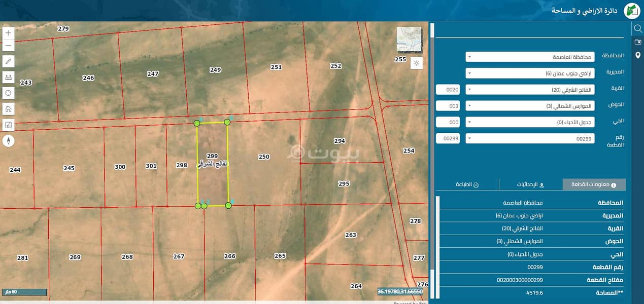Click the parcel key value 002000300000299
644x304 pixels.
520,280
